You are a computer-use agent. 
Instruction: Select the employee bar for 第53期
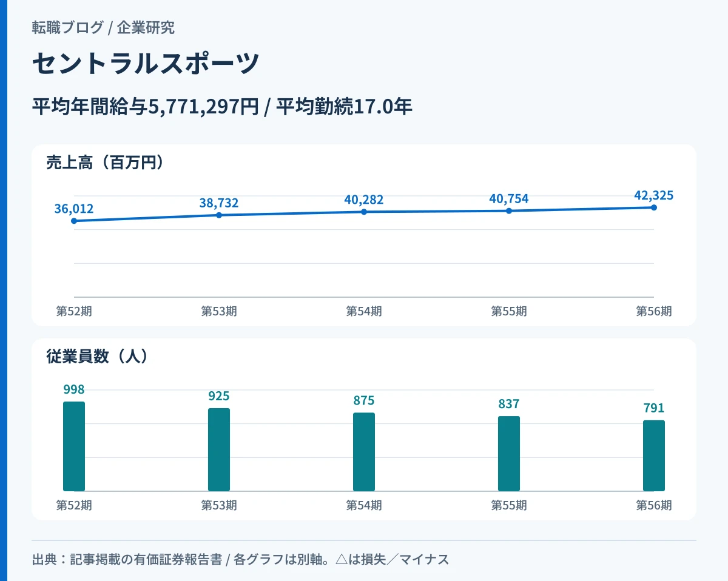219,449
